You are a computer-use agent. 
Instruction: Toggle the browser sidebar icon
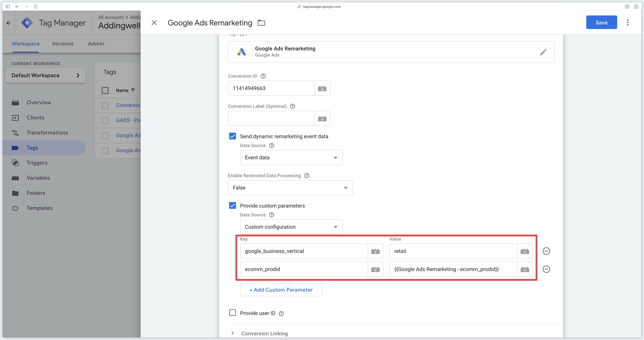(x=8, y=7)
